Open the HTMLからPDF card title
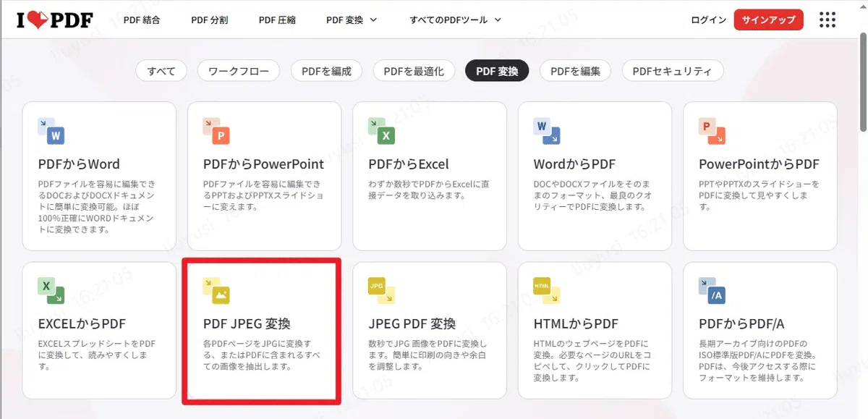 pyautogui.click(x=576, y=323)
